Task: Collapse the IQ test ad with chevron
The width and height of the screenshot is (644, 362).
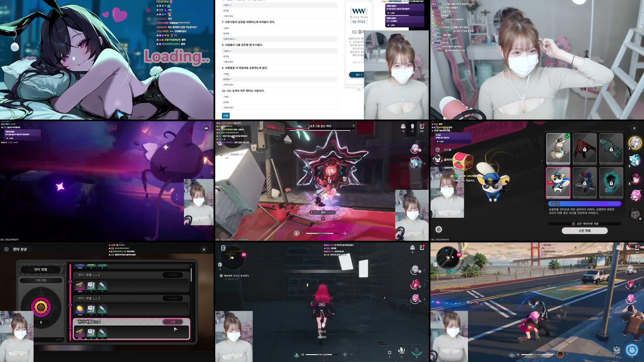Action: click(x=358, y=89)
